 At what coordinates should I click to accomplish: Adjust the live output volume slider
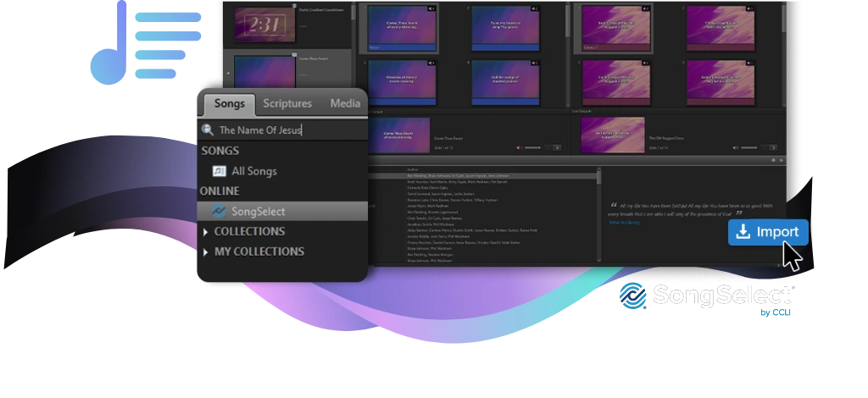(749, 147)
